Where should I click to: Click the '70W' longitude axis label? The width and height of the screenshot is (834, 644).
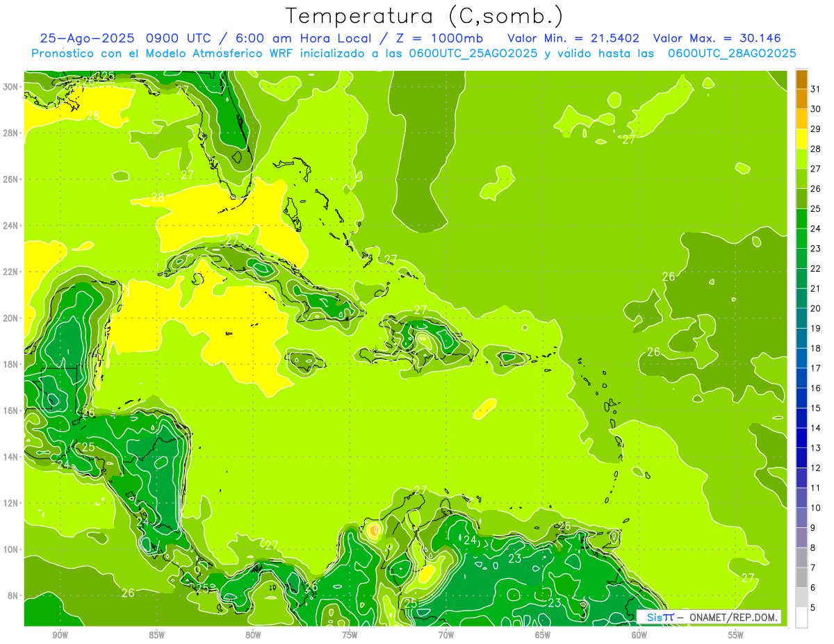(446, 635)
